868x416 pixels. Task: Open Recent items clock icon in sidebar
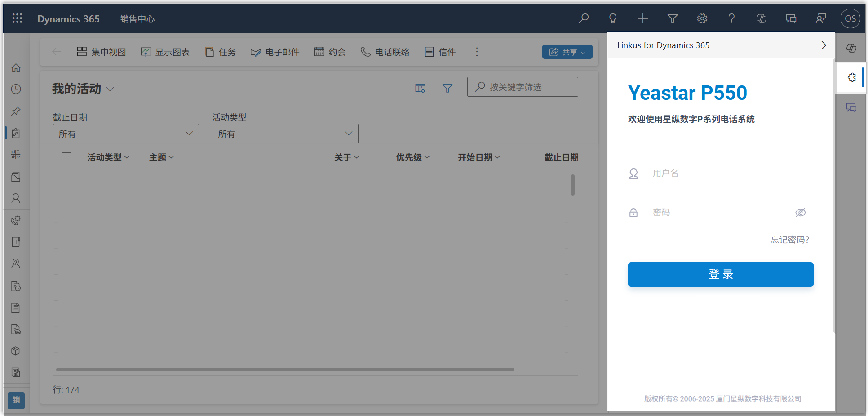point(16,89)
